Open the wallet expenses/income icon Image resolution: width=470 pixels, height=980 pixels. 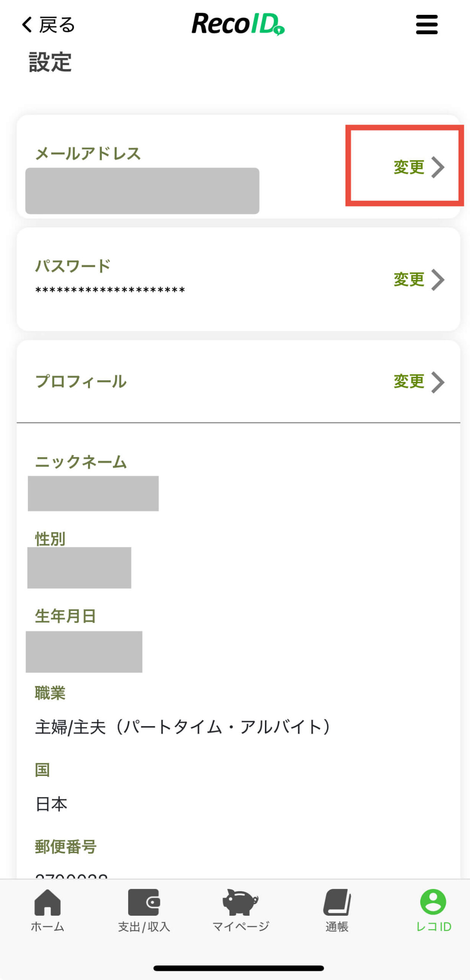coord(144,902)
